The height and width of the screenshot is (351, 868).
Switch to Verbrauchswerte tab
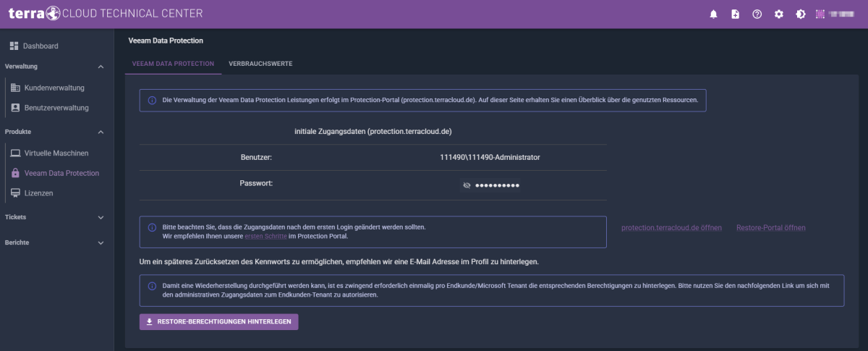click(x=260, y=64)
